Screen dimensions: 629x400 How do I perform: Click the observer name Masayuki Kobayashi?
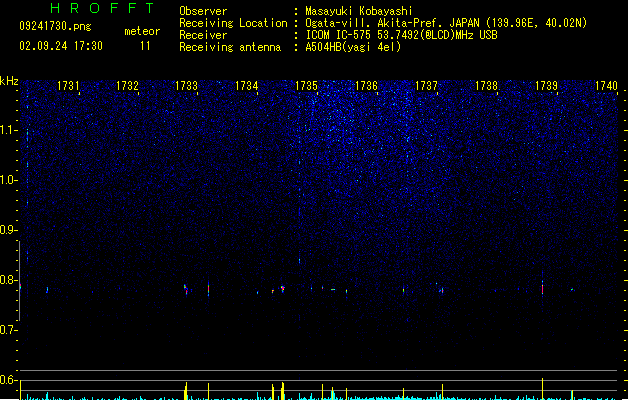point(359,11)
